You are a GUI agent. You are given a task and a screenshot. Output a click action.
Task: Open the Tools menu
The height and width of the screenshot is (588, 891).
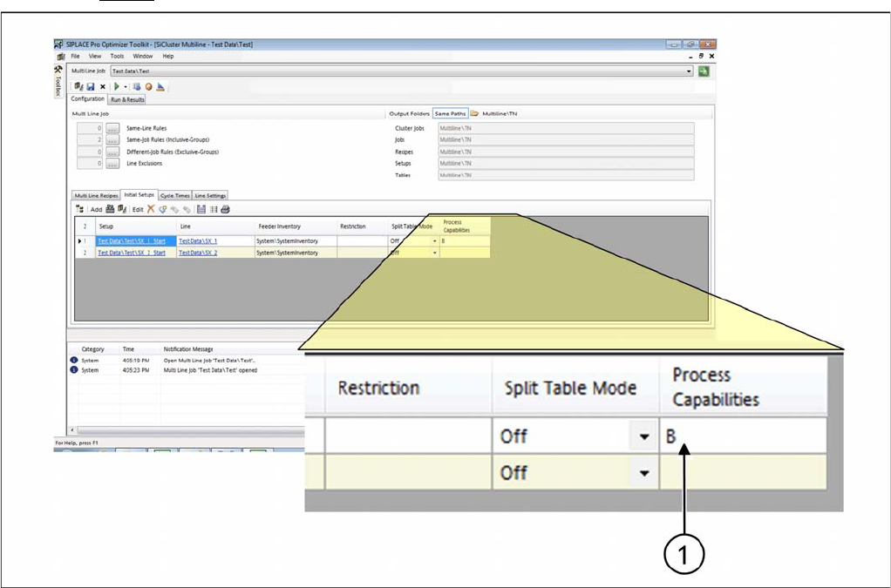[x=117, y=56]
